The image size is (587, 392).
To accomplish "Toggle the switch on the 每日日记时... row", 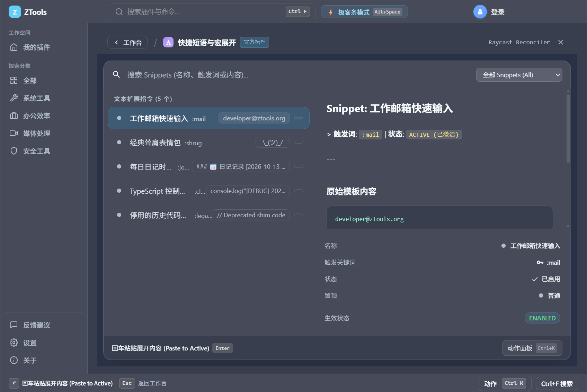I will point(299,167).
